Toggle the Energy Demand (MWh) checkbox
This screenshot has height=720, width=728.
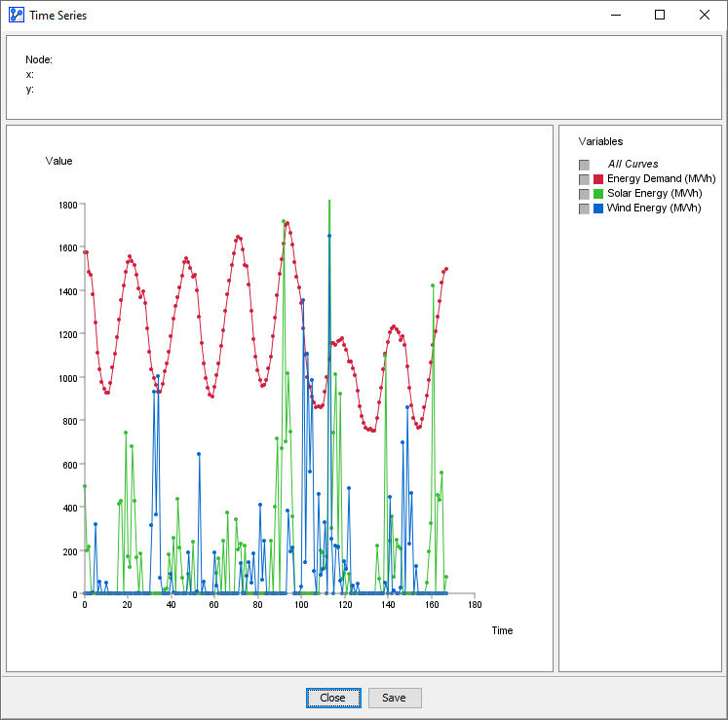pyautogui.click(x=584, y=179)
